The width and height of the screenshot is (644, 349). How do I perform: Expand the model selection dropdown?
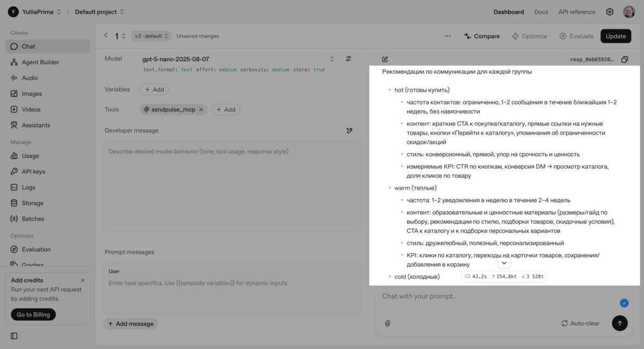[332, 59]
